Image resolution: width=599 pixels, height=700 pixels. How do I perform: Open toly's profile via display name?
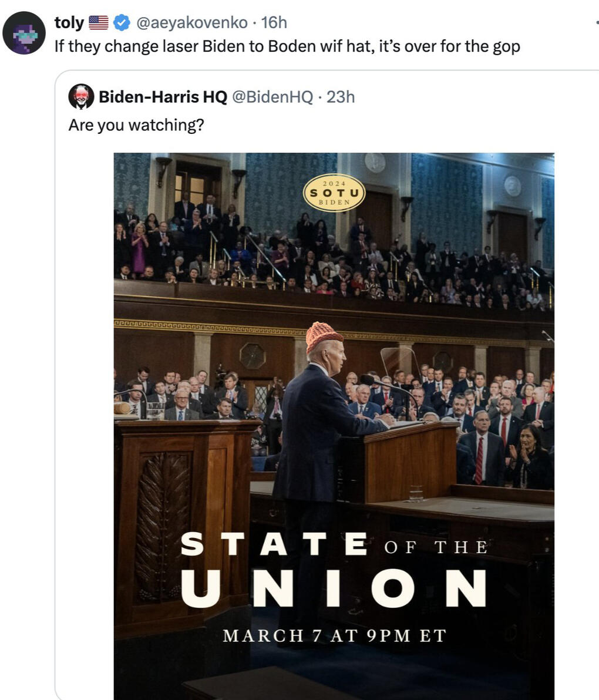[x=69, y=22]
